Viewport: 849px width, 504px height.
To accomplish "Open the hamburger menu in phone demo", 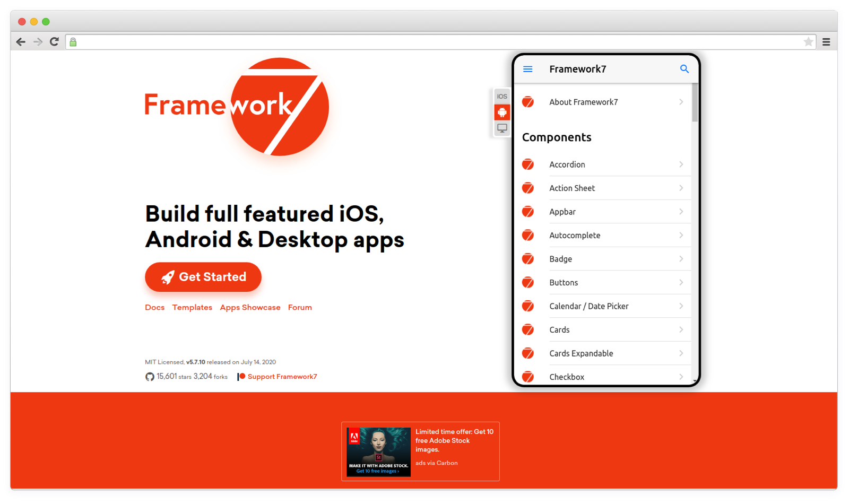I will [527, 69].
